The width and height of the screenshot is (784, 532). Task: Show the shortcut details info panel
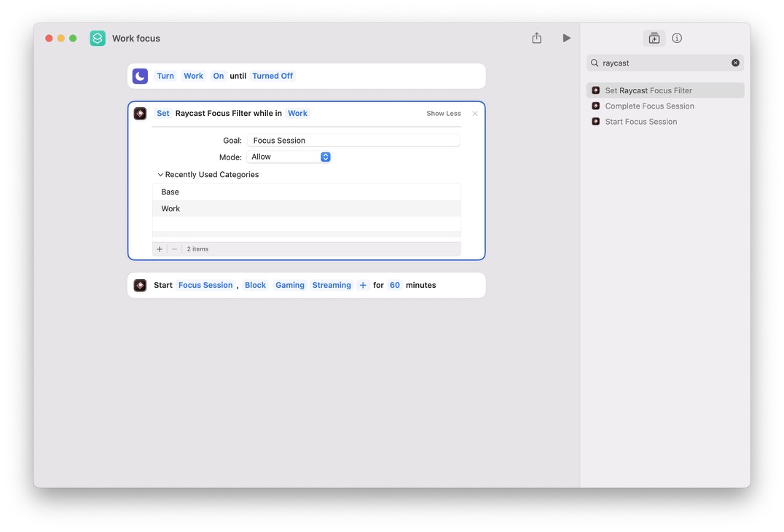click(x=676, y=38)
